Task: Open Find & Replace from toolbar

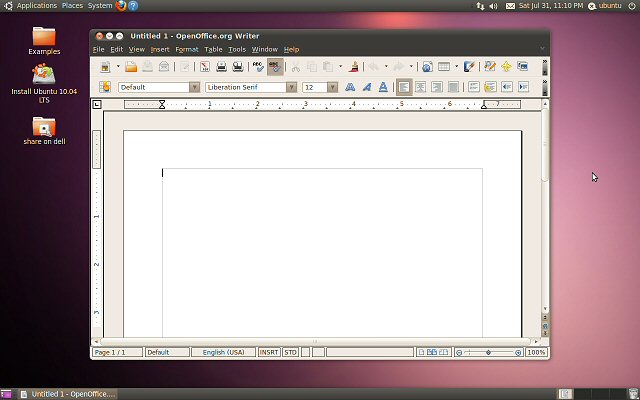Action: coord(490,67)
